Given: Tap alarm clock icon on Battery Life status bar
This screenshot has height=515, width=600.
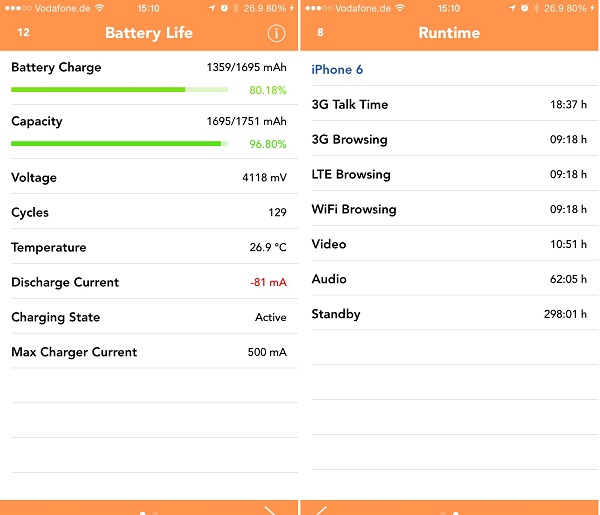Looking at the screenshot, I should click(223, 8).
